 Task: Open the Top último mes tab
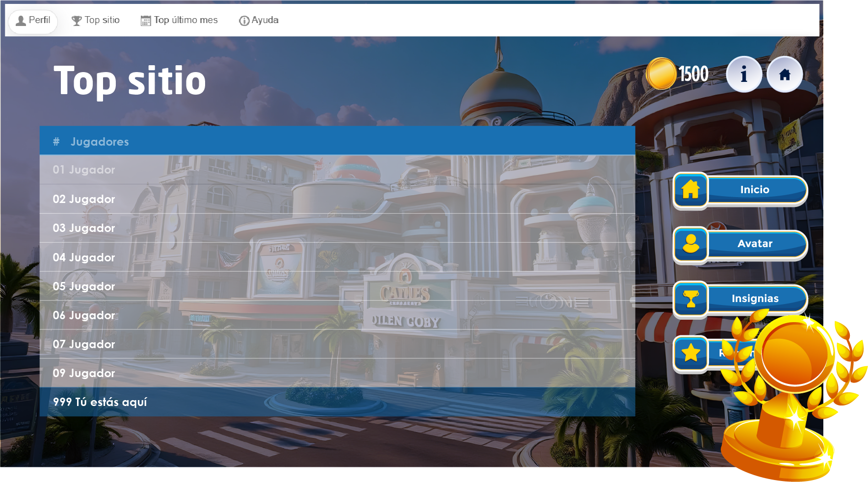[x=179, y=21]
